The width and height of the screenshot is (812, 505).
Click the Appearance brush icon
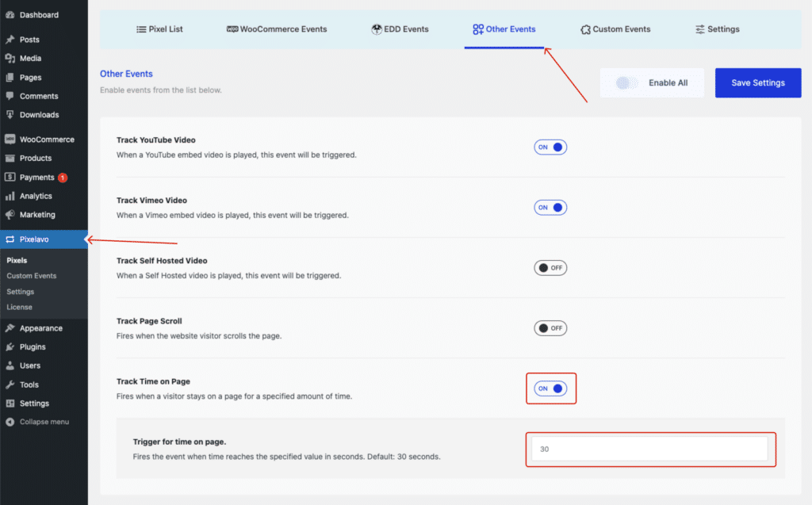pos(10,328)
